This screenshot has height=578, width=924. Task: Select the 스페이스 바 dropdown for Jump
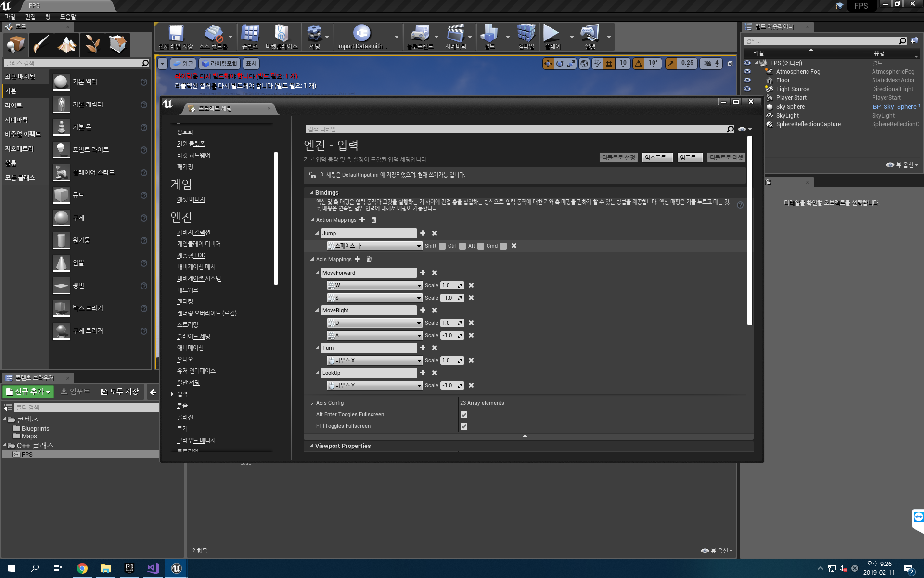[372, 245]
